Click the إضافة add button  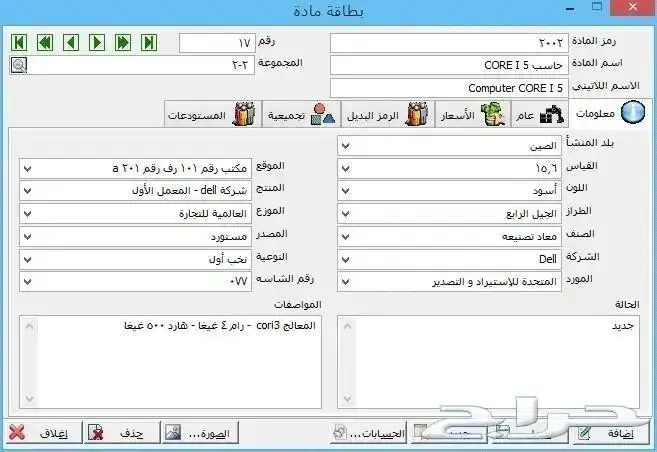610,432
